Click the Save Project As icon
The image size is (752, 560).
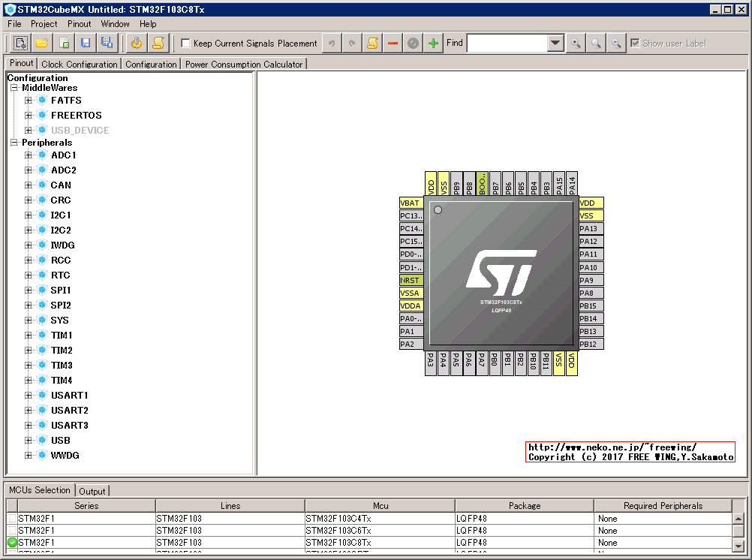107,44
